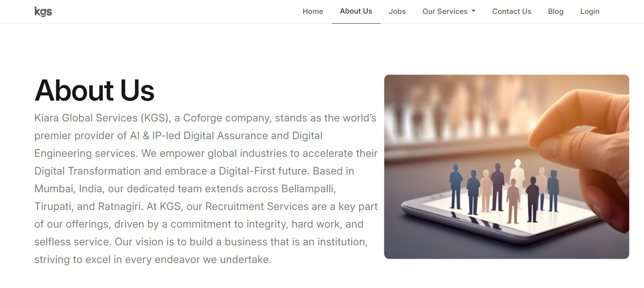Viewport: 644px width, 288px height.
Task: Click the blue paper figure on tablet
Action: [x=456, y=187]
